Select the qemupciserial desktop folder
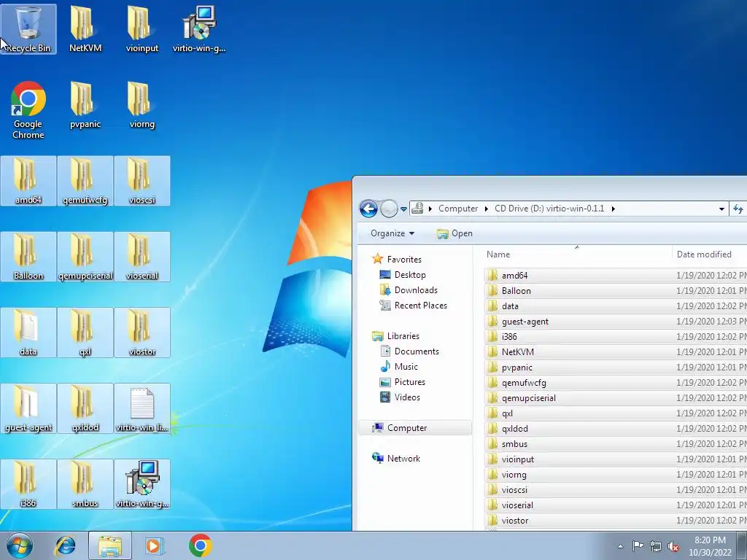Viewport: 747px width, 560px height. 85,257
